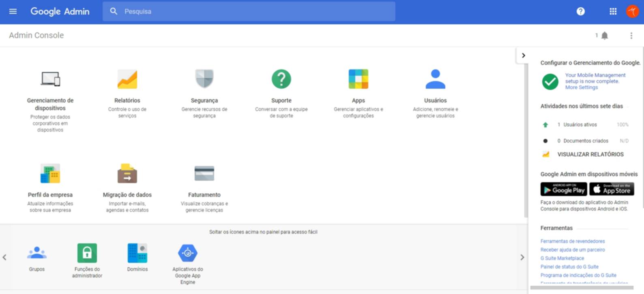Open Aplicativos do Google App Engine icon

pos(188,253)
